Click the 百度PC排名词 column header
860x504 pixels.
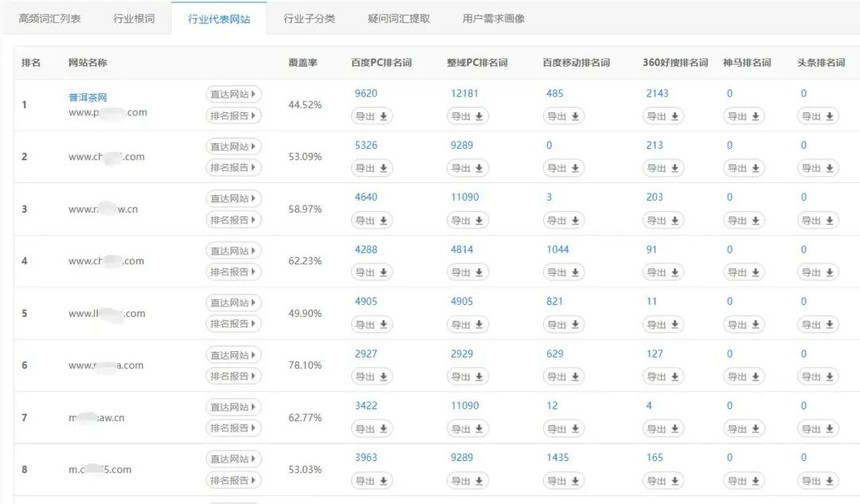click(381, 63)
